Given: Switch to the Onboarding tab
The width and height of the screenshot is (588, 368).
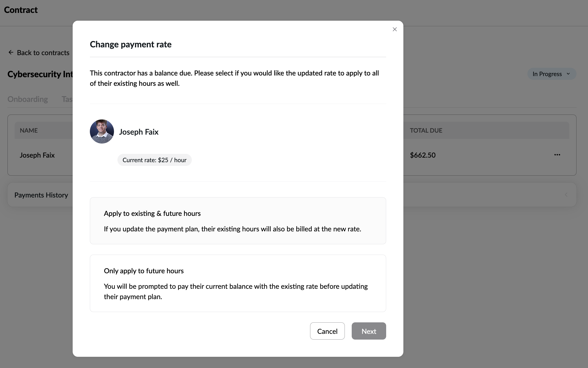Looking at the screenshot, I should coord(28,99).
